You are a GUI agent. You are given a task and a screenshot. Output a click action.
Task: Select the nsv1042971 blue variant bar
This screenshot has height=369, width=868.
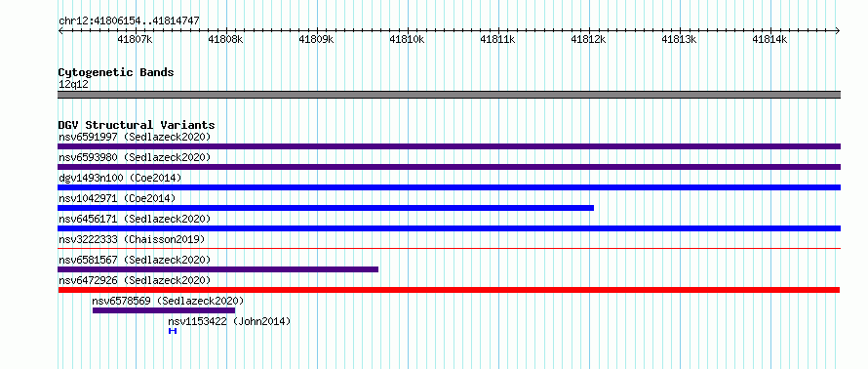(x=326, y=208)
